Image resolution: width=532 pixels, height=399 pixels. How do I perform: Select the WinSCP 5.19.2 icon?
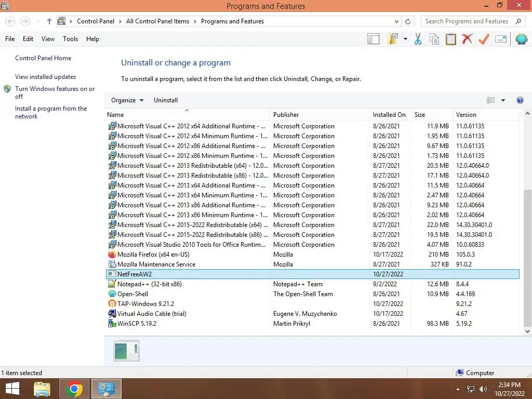pyautogui.click(x=112, y=323)
